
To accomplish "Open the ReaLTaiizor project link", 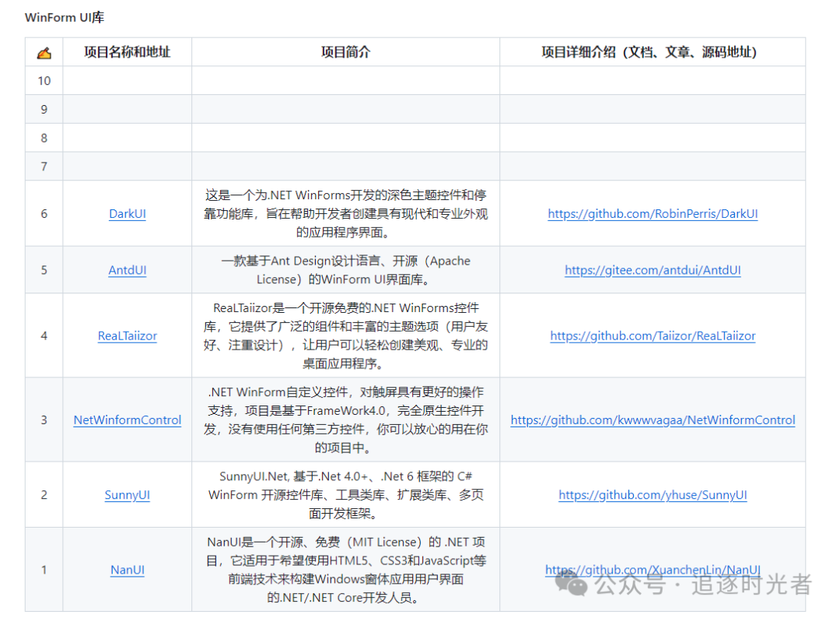I will point(127,335).
